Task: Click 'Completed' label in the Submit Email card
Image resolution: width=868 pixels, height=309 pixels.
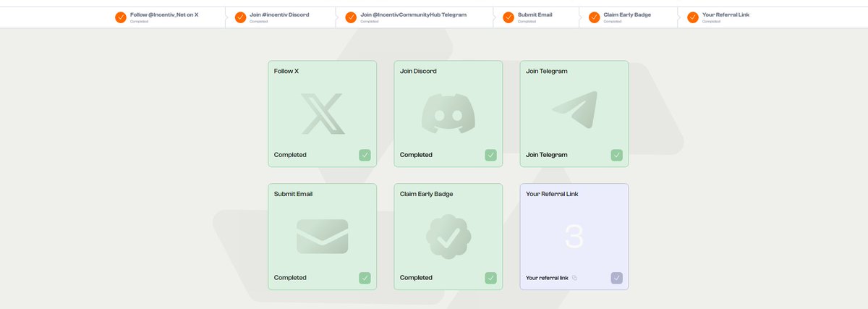Action: (x=290, y=278)
